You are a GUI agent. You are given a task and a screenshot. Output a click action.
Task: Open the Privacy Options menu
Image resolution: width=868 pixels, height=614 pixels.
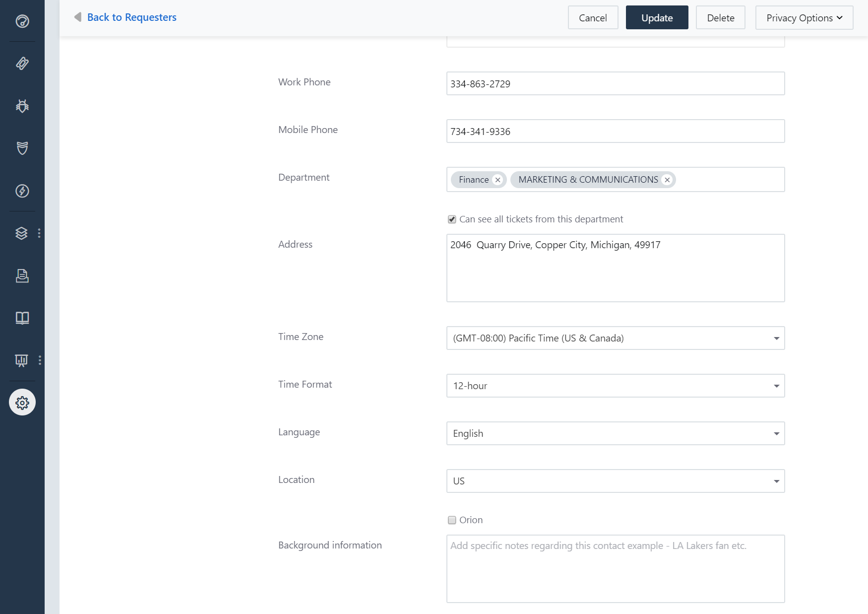(x=804, y=17)
